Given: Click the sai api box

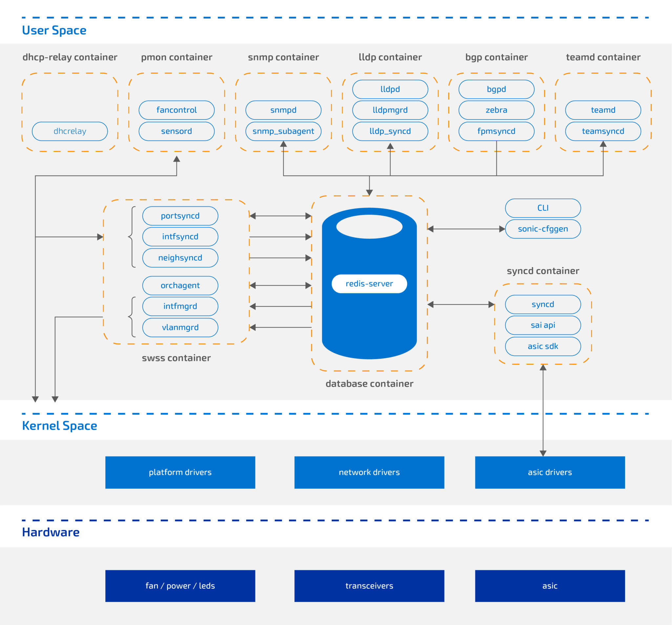Looking at the screenshot, I should [x=543, y=325].
